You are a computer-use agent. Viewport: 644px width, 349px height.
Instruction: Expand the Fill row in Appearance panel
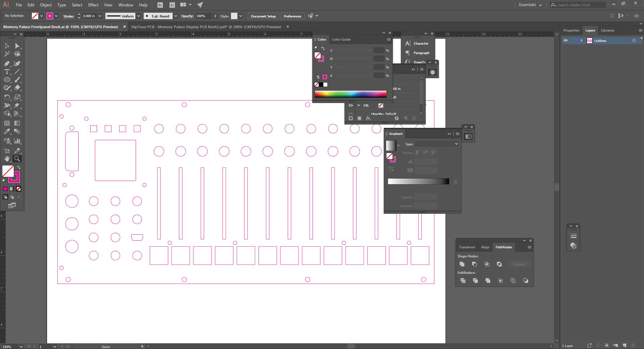pos(359,105)
